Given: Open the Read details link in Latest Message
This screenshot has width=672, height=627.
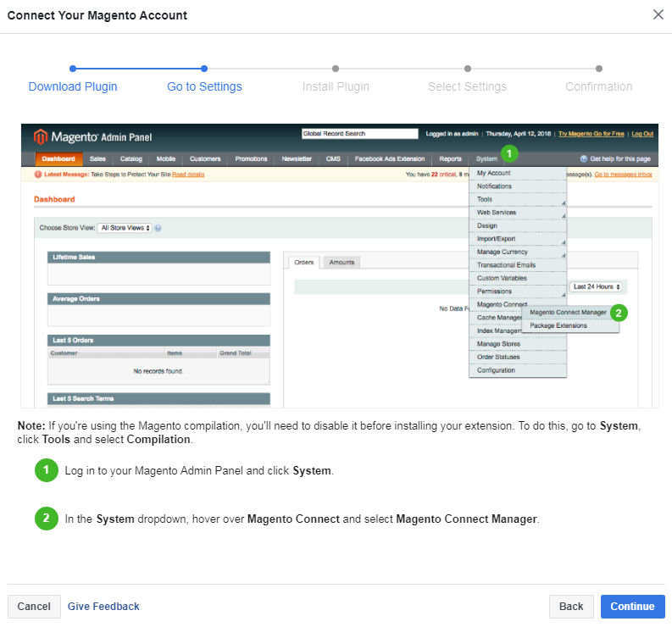Looking at the screenshot, I should [188, 175].
